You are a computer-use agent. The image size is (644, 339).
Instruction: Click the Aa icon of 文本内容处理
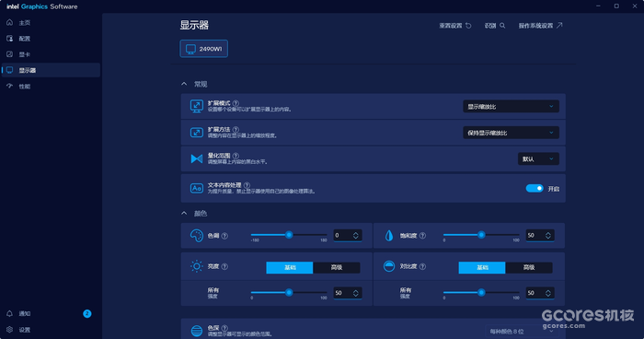point(197,189)
